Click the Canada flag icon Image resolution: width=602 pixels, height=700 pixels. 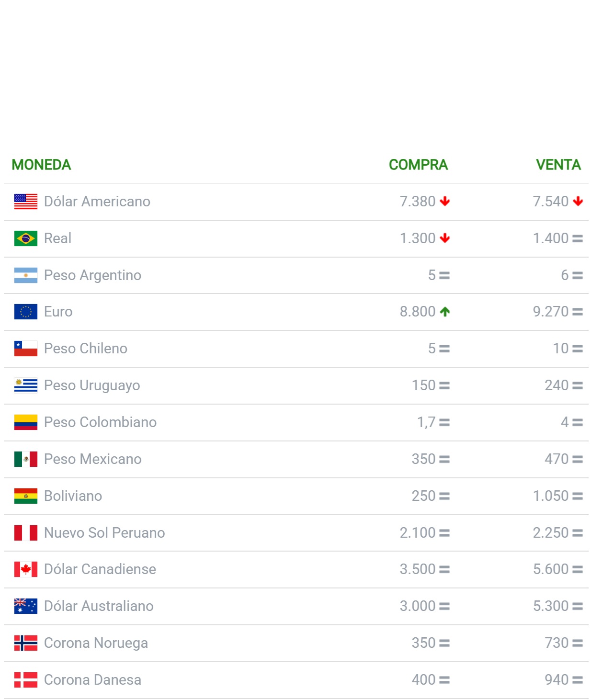pos(26,569)
